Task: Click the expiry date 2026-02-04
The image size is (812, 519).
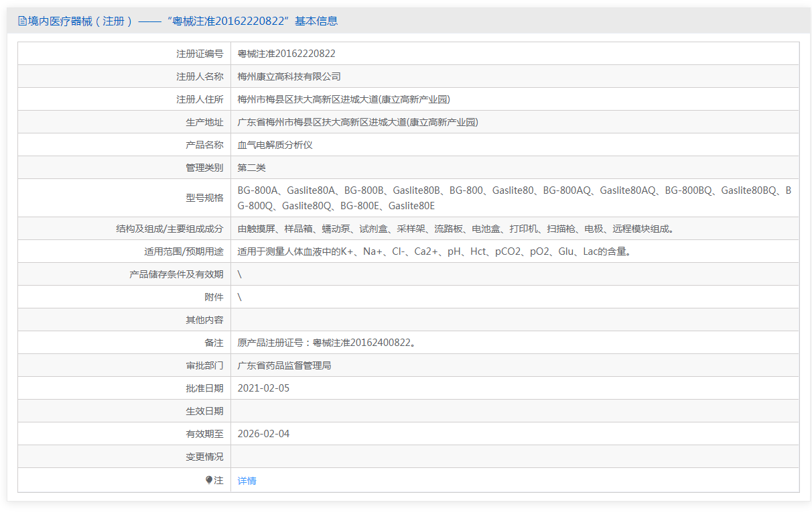Action: coord(263,434)
